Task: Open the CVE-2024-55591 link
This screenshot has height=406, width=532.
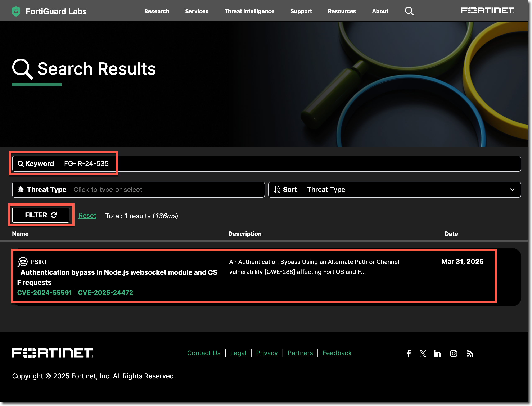Action: [45, 293]
